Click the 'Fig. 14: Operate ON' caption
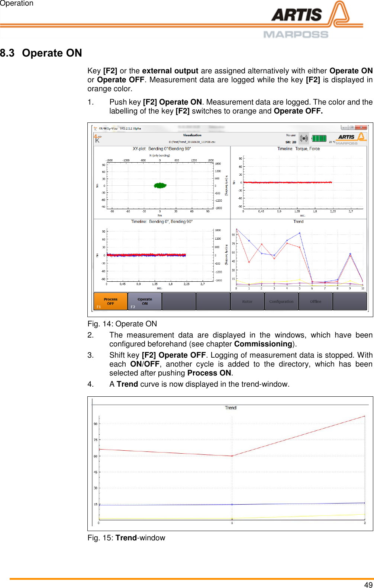Screen dimensions: 374x588 [122, 324]
